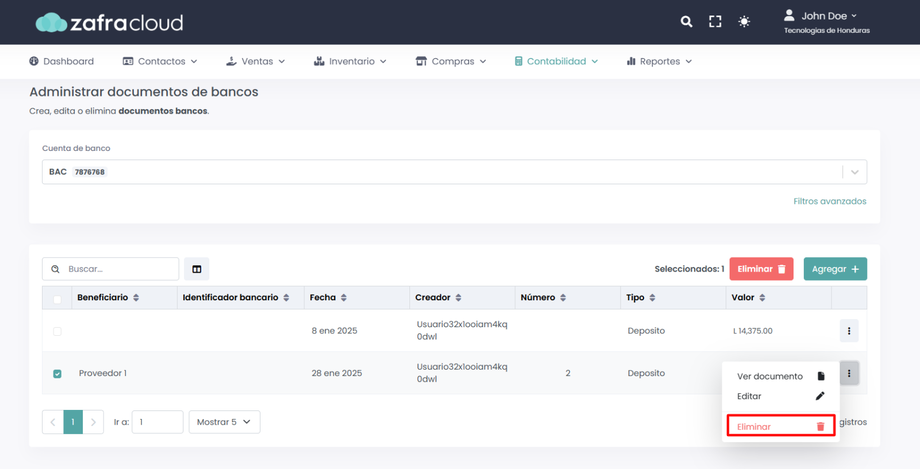The height and width of the screenshot is (469, 920).
Task: Sort by Beneficiario column arrows
Action: pyautogui.click(x=136, y=298)
